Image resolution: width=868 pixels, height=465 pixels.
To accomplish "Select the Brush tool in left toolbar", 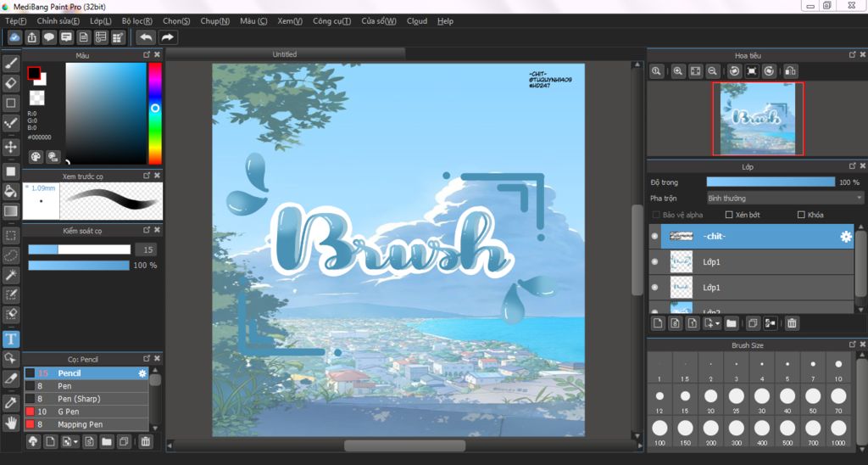I will (10, 64).
